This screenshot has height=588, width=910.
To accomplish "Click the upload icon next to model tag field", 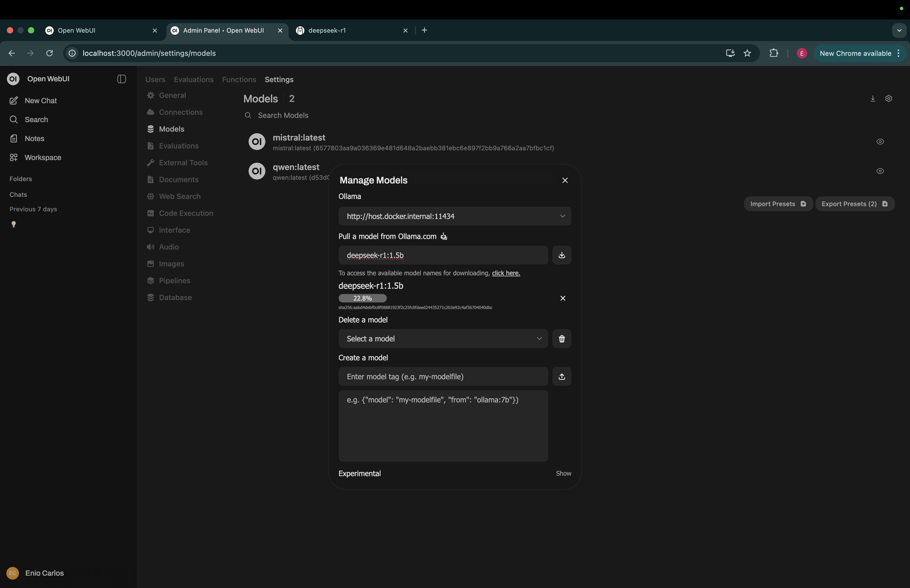I will click(561, 376).
